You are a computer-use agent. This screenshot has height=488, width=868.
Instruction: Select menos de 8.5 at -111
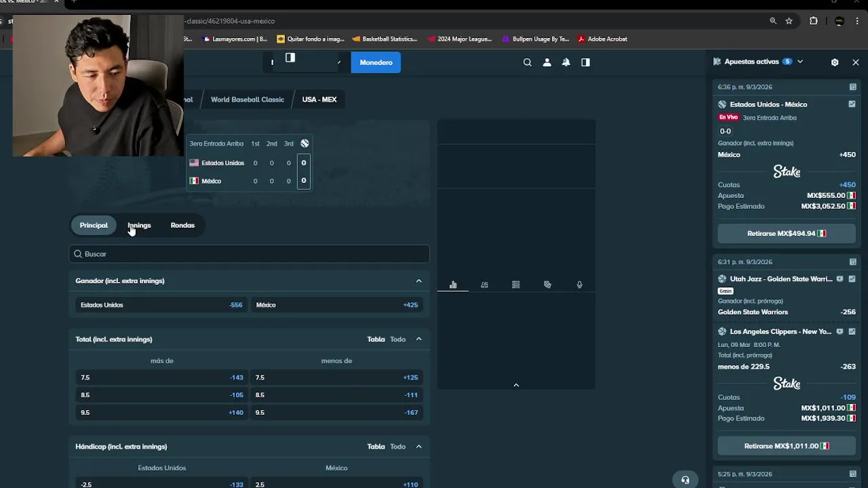point(336,395)
